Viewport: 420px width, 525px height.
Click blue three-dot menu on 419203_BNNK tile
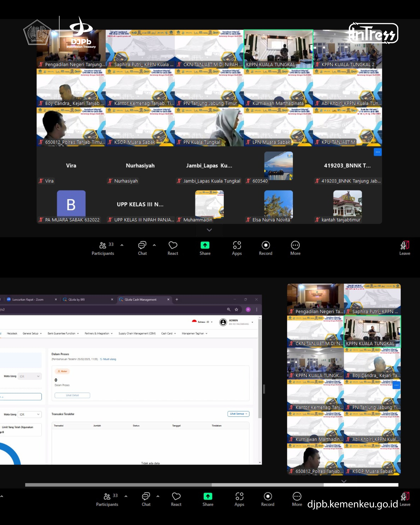pos(378,152)
